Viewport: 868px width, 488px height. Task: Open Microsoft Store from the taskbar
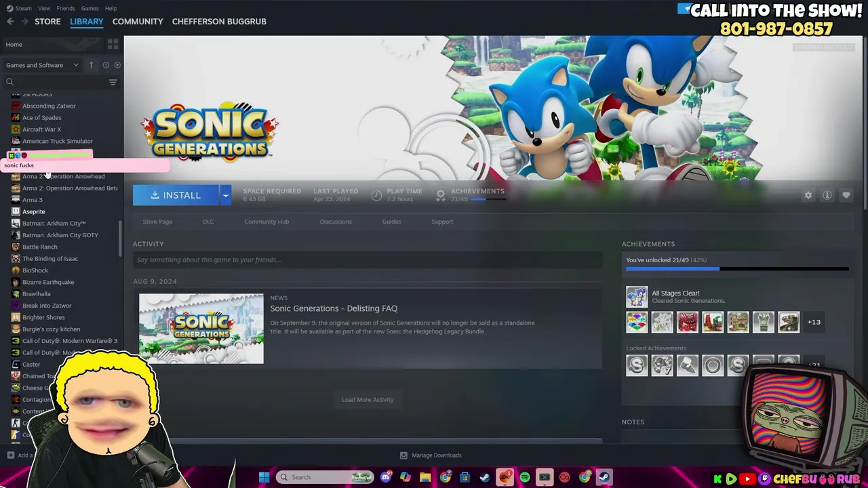pos(465,477)
